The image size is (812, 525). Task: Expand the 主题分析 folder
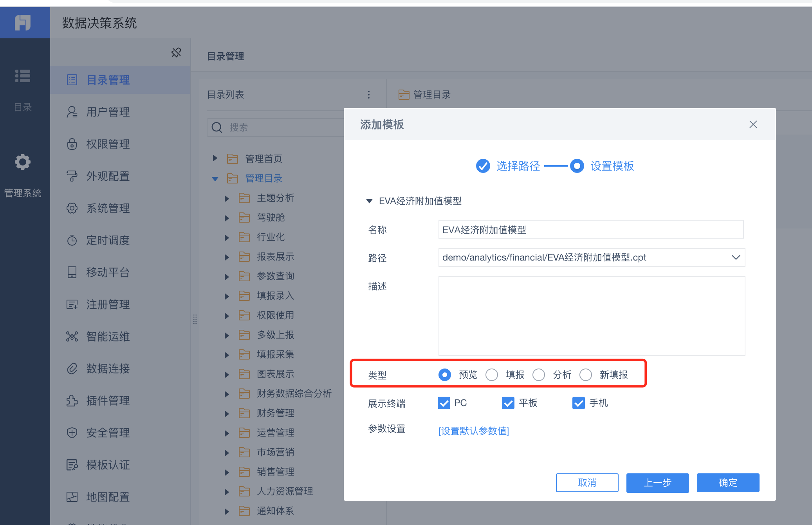[x=227, y=198]
